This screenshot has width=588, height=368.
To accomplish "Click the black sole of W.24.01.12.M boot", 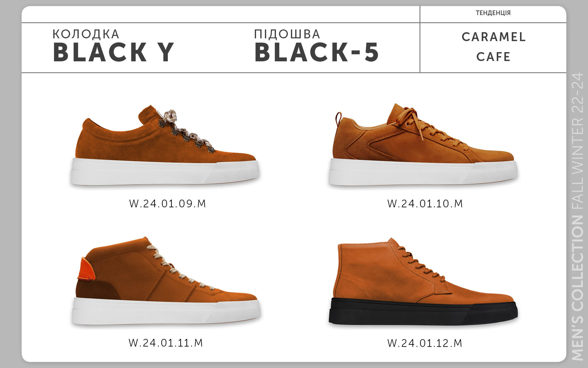I will tap(423, 312).
